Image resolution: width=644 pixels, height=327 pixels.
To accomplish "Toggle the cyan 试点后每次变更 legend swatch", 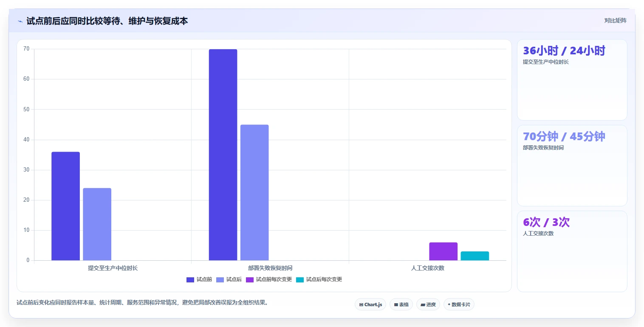I will (x=300, y=279).
